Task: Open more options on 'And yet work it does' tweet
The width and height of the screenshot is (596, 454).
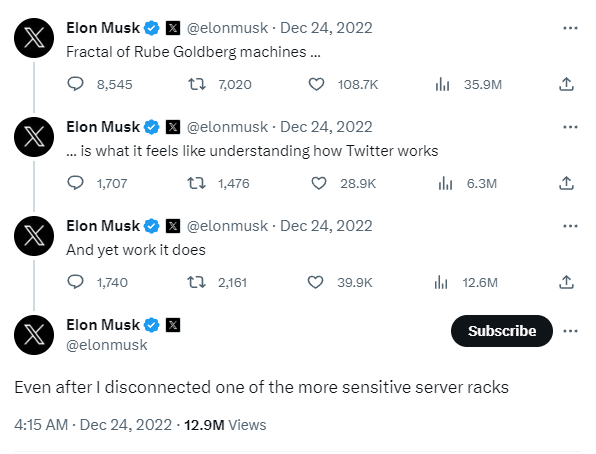Action: coord(570,226)
